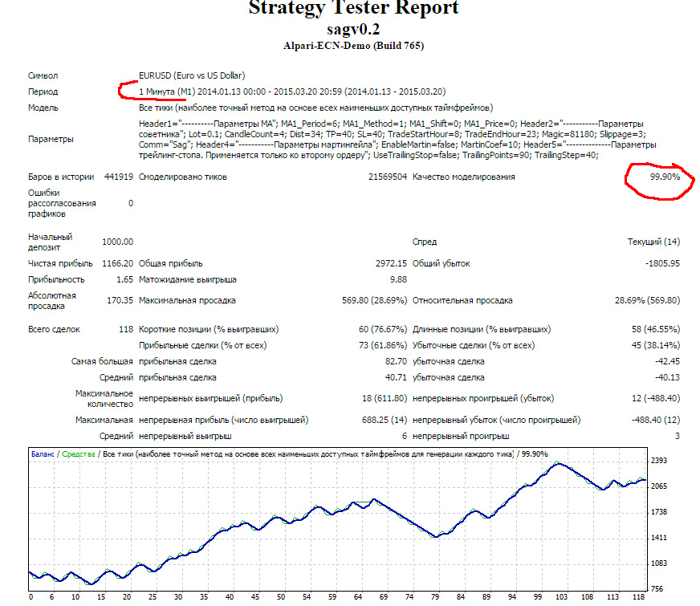Viewport: 700px width, 606px height.
Task: Click the balance curve peak near trade 103
Action: tap(559, 465)
